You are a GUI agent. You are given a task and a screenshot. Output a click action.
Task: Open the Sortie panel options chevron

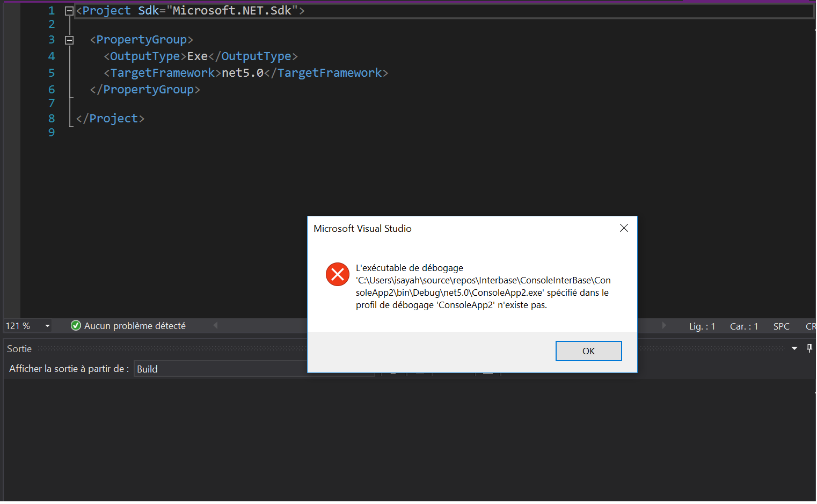[x=794, y=348]
